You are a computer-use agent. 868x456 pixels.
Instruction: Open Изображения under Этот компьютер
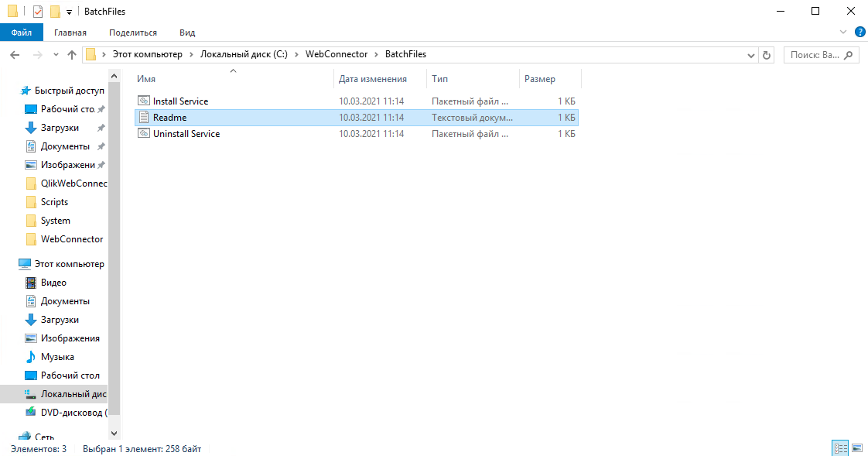(70, 338)
